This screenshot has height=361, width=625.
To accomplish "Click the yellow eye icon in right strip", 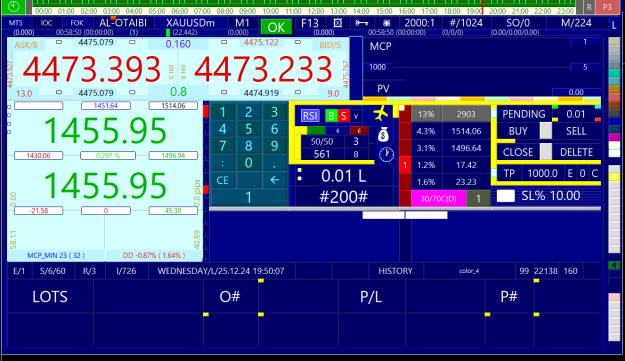I will click(614, 177).
